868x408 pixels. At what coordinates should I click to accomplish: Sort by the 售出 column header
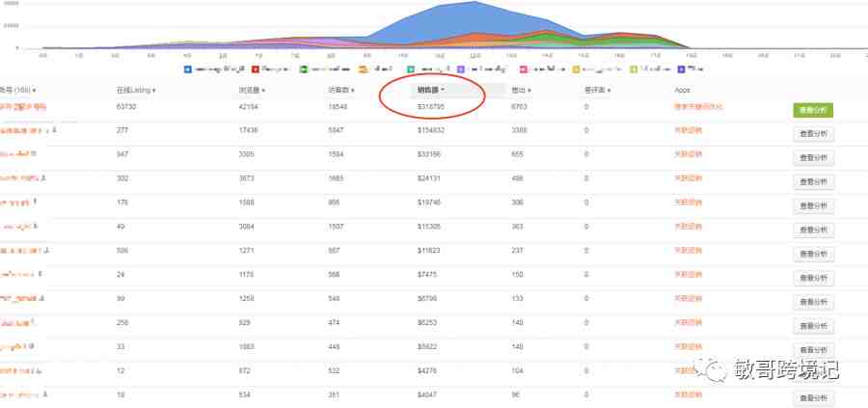(522, 90)
